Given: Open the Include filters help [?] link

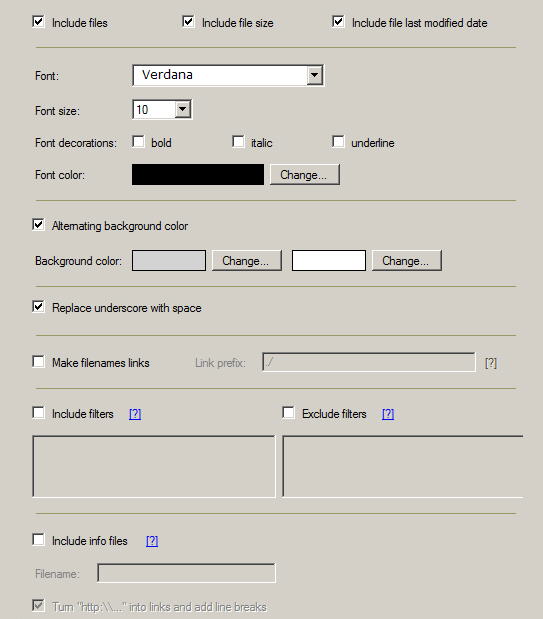Looking at the screenshot, I should pos(135,414).
